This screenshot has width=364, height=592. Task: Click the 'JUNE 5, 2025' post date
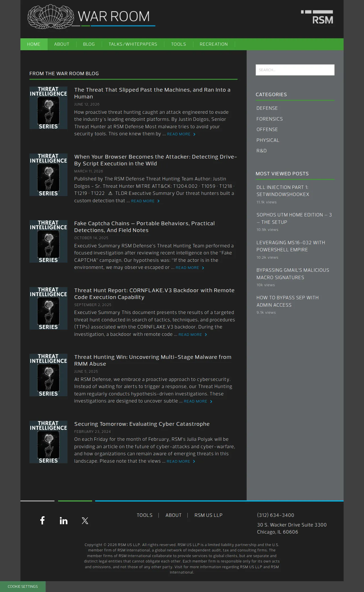click(x=86, y=372)
